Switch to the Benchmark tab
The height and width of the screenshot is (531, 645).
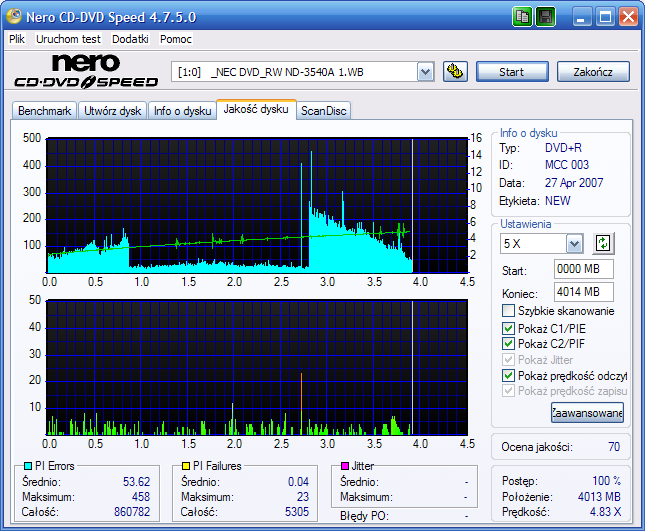click(44, 111)
